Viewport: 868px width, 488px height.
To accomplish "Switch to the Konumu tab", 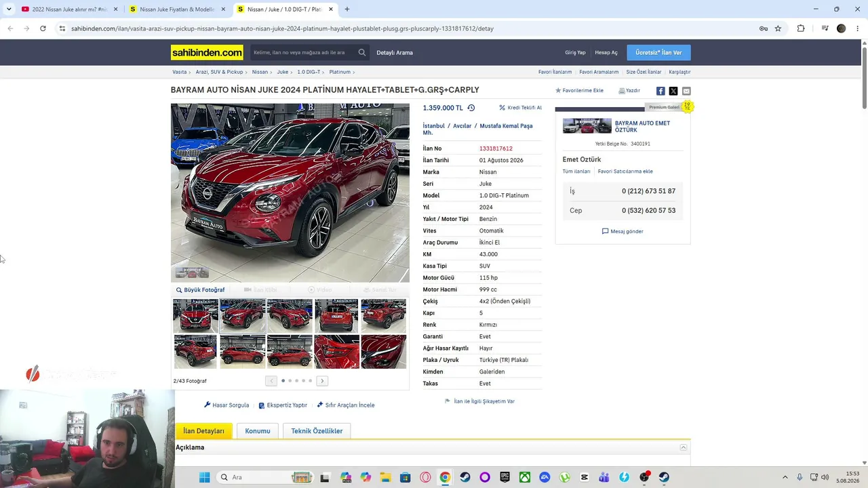I will [258, 431].
